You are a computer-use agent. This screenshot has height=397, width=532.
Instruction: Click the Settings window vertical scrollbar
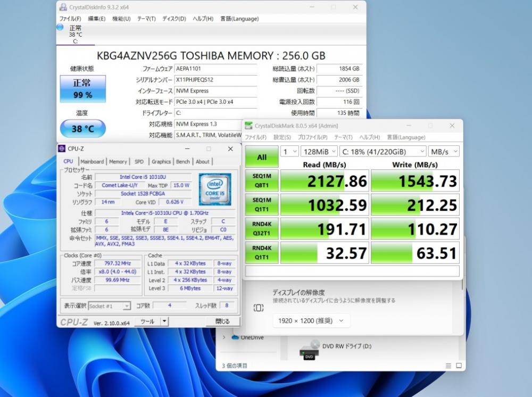(462, 286)
